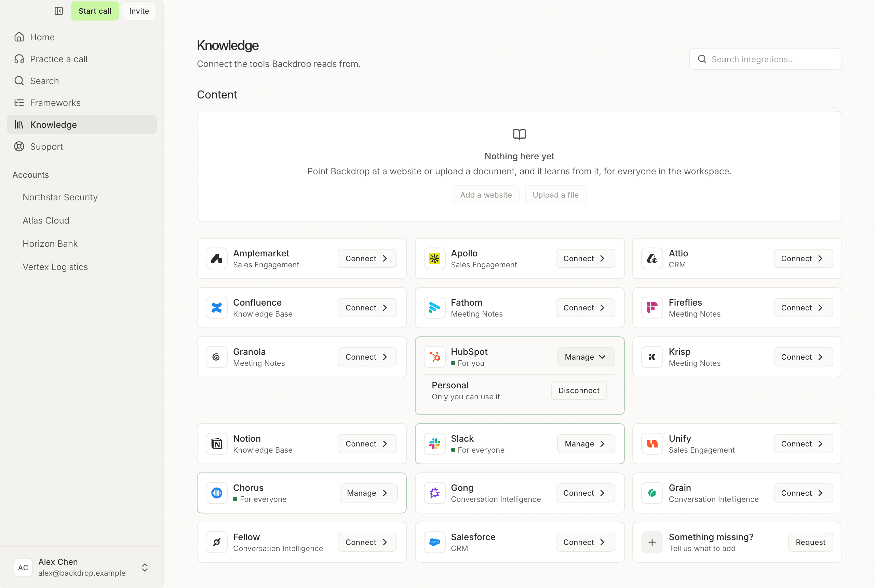875x588 pixels.
Task: Connect the Salesforce CRM integration
Action: coord(585,542)
